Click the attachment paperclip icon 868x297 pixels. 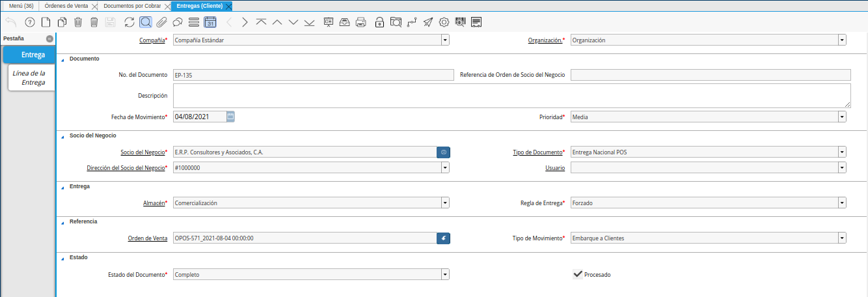click(x=161, y=22)
